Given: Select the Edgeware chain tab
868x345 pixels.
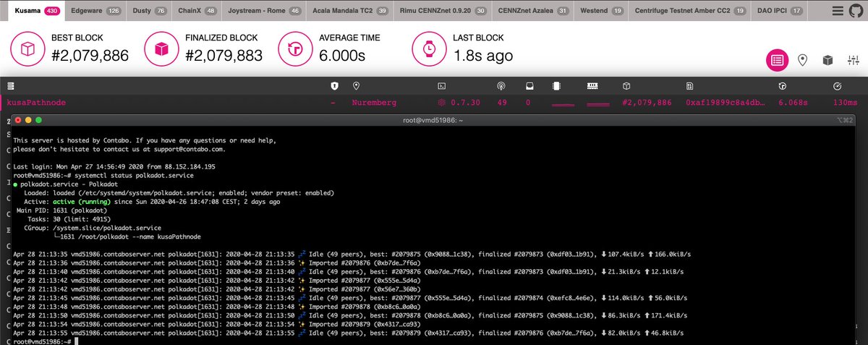Looking at the screenshot, I should point(96,11).
